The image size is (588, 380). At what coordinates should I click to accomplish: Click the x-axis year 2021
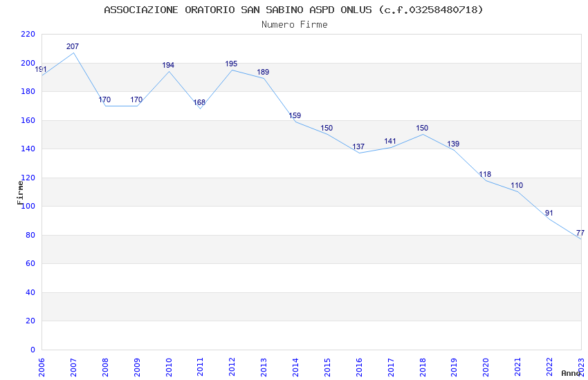pyautogui.click(x=518, y=367)
